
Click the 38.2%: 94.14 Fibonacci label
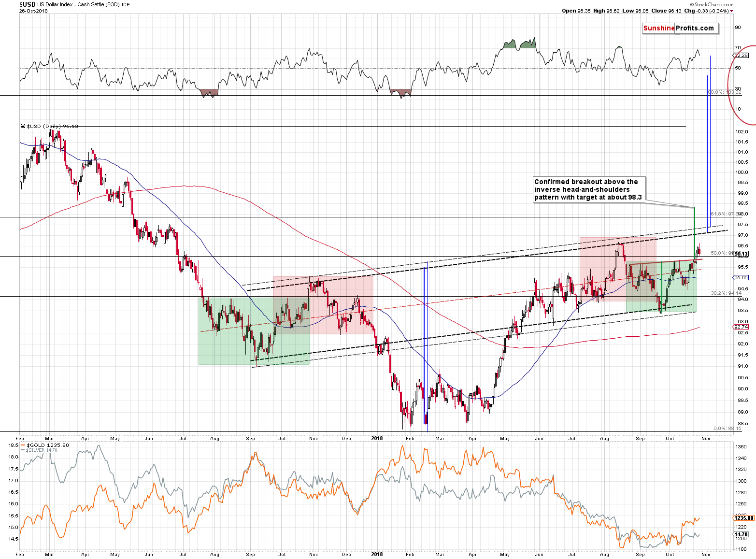(x=726, y=293)
